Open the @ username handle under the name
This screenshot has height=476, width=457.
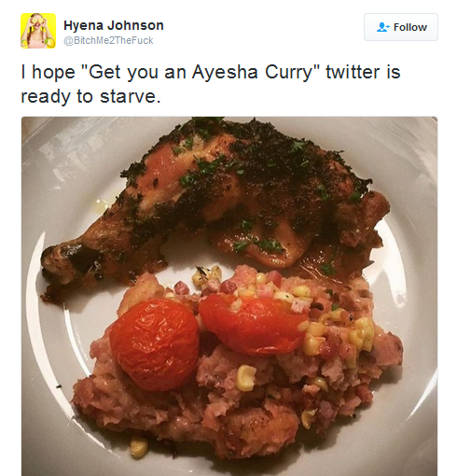coord(108,40)
